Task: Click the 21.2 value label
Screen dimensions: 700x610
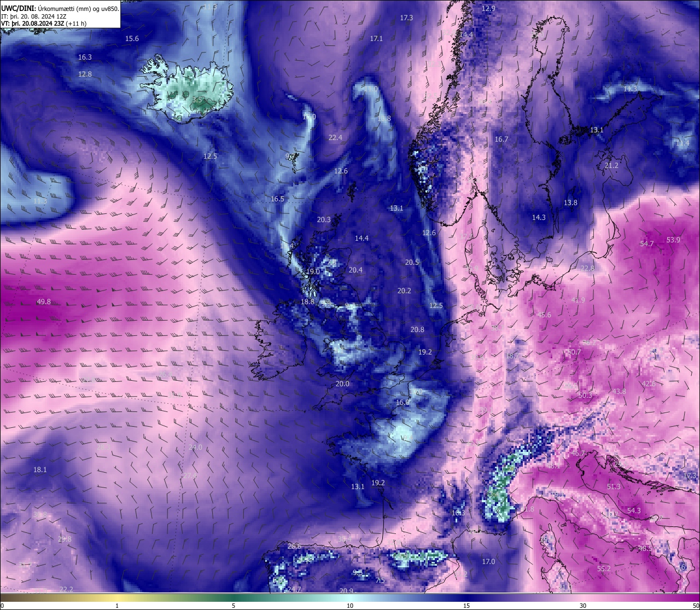Action: (611, 165)
